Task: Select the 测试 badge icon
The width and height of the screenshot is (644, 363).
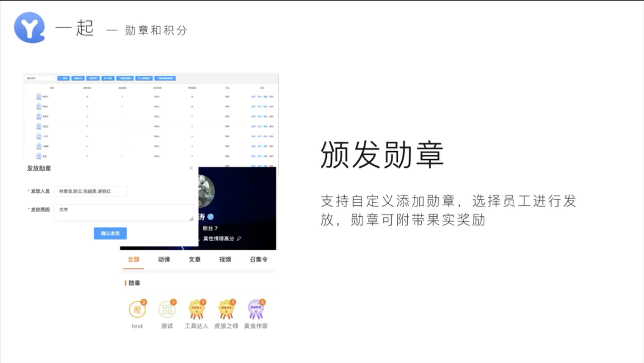Action: pyautogui.click(x=167, y=309)
